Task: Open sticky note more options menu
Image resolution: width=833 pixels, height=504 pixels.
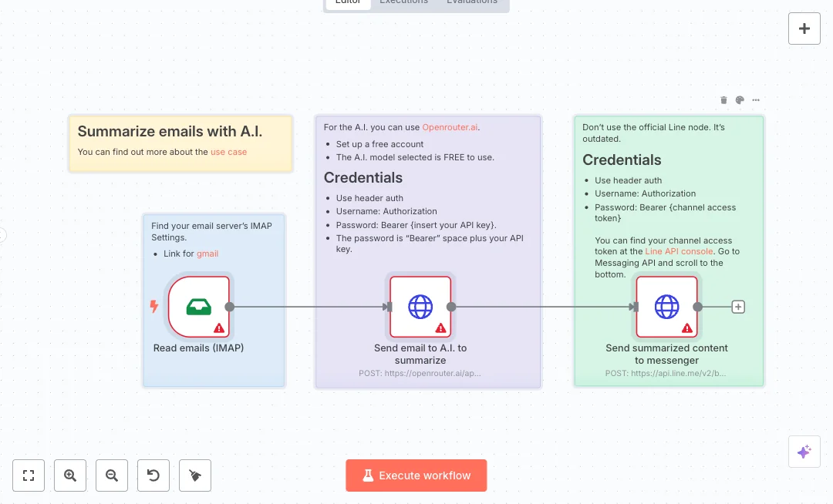Action: (x=756, y=100)
